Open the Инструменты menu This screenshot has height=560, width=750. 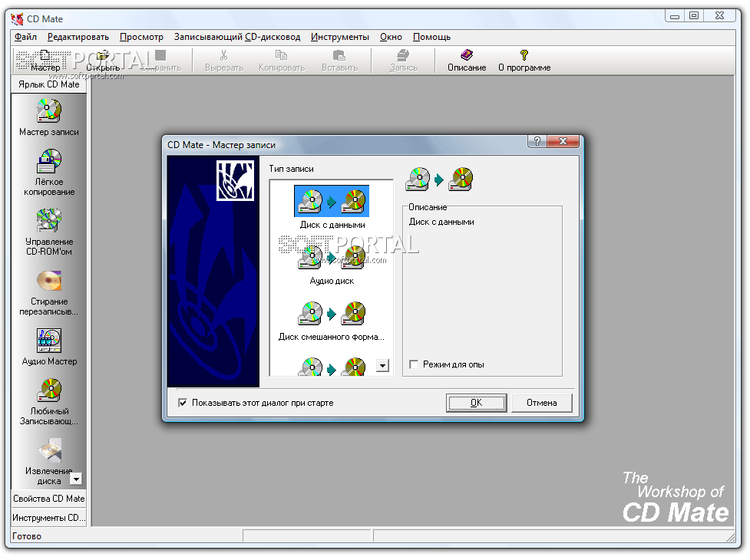tap(340, 37)
